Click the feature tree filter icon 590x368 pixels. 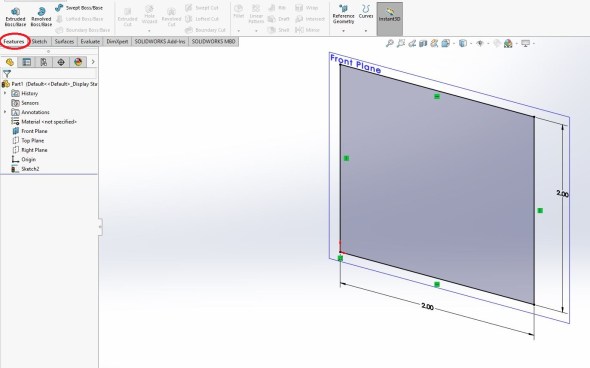[7, 74]
